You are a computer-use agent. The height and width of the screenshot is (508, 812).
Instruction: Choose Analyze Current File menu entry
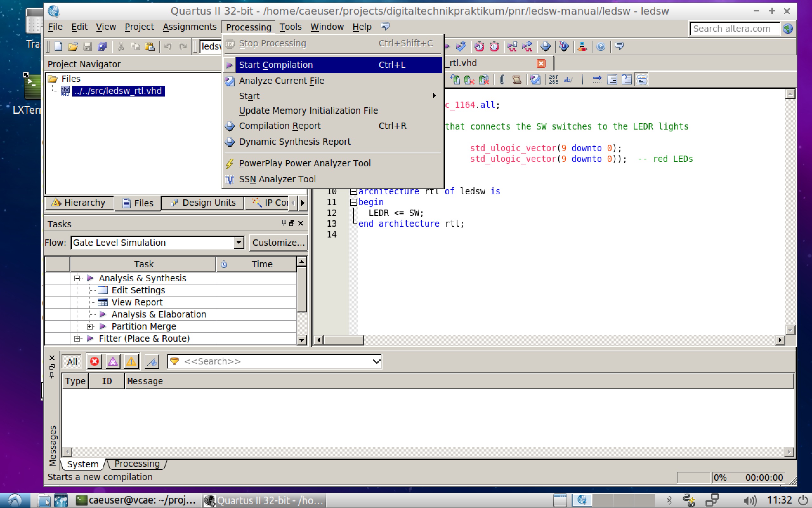pos(332,81)
